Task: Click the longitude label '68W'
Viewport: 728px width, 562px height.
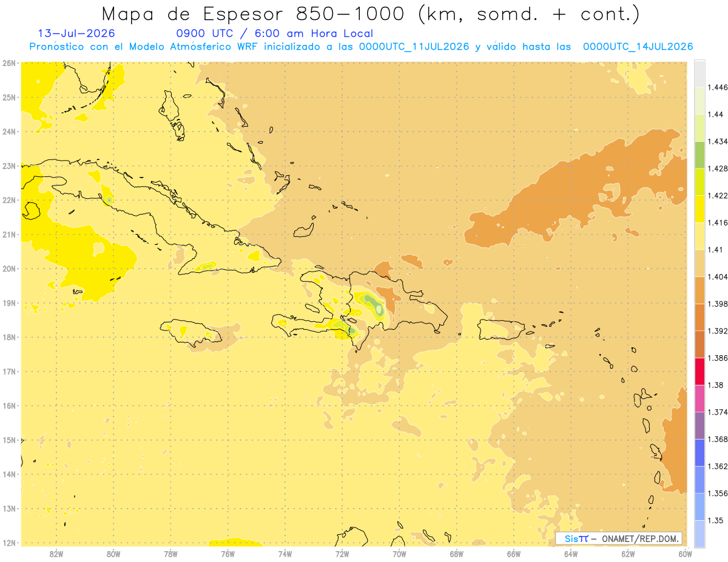Action: [456, 553]
